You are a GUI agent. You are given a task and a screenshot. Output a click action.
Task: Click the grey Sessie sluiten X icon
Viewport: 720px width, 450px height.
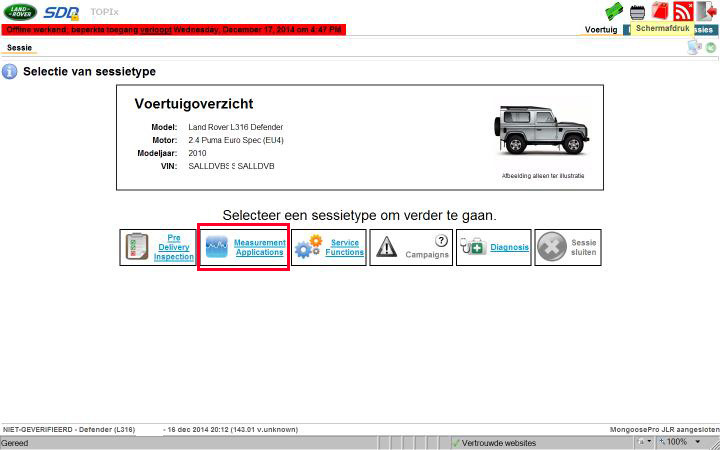(x=551, y=247)
